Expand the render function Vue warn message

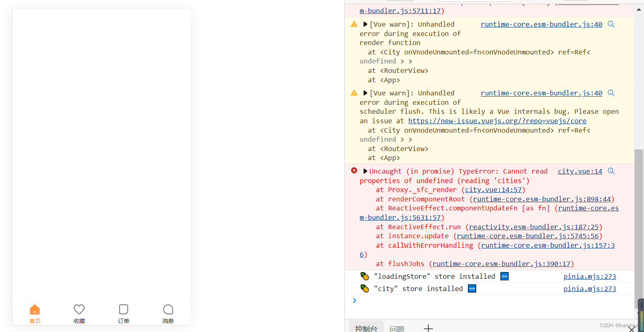[x=365, y=25]
